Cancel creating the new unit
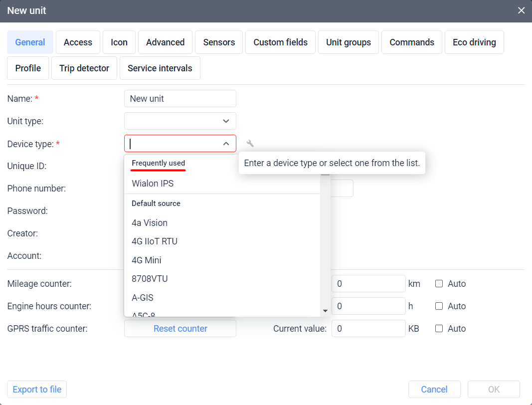The image size is (532, 405). pos(434,389)
